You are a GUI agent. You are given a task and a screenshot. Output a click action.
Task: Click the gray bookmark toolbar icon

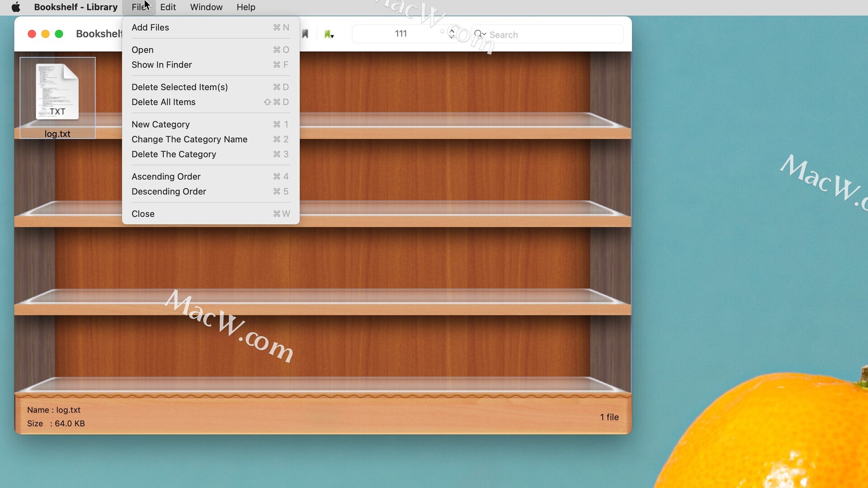click(305, 34)
